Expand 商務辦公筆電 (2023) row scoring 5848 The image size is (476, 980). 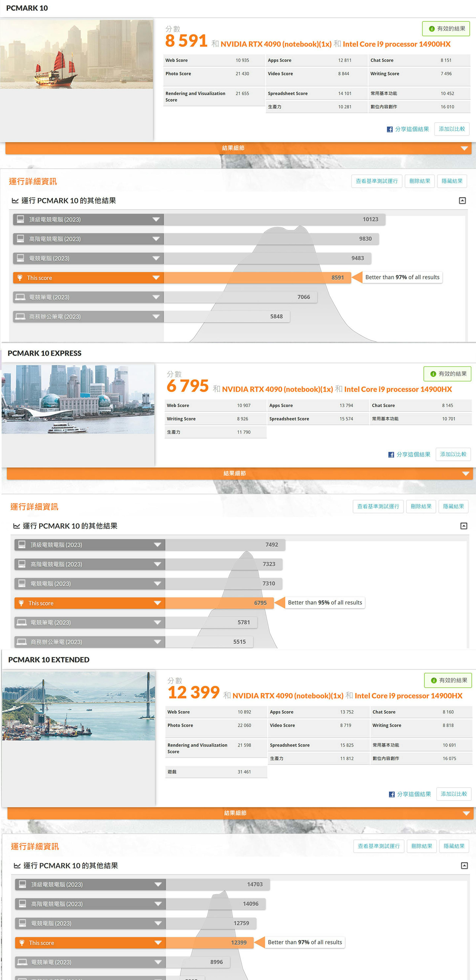tap(156, 317)
